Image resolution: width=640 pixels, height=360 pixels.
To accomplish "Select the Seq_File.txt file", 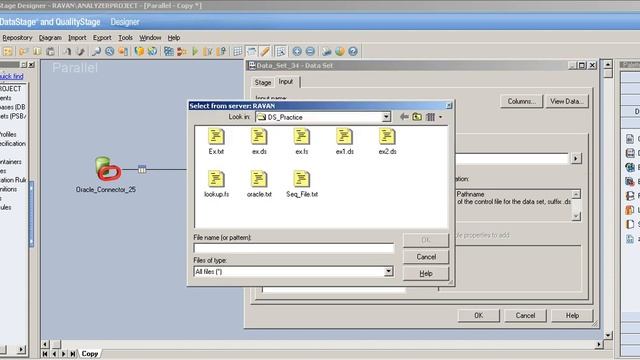I will click(302, 184).
